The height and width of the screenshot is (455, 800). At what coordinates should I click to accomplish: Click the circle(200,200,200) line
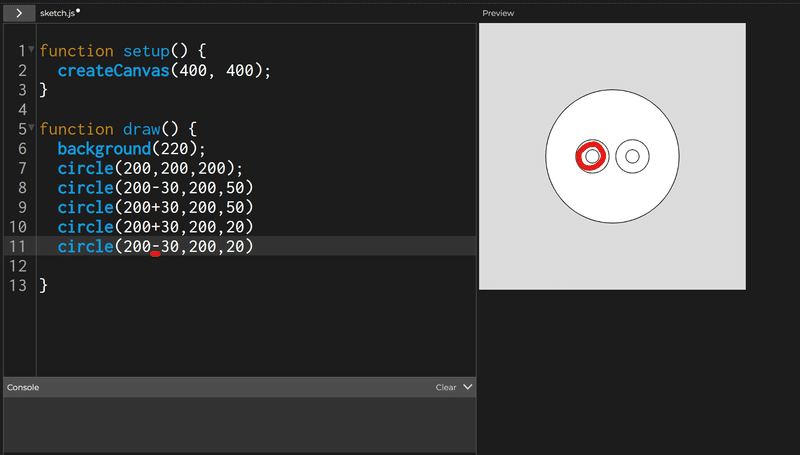(150, 168)
